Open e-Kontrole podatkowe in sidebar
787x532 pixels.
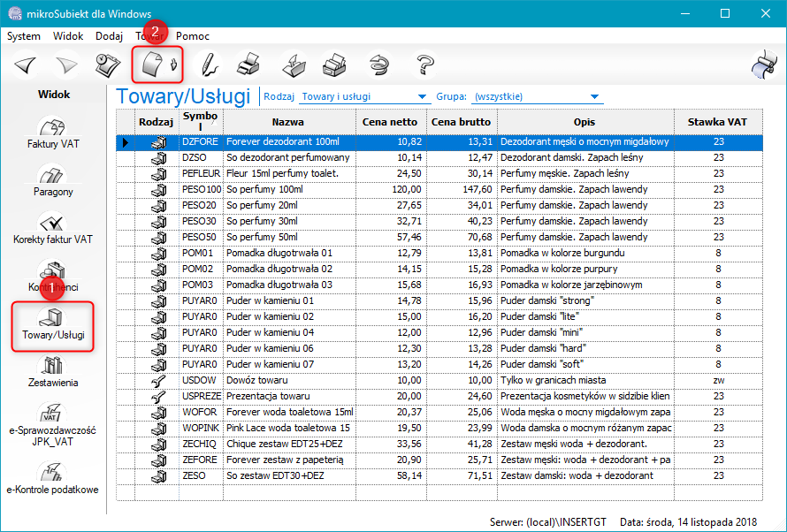[x=53, y=479]
